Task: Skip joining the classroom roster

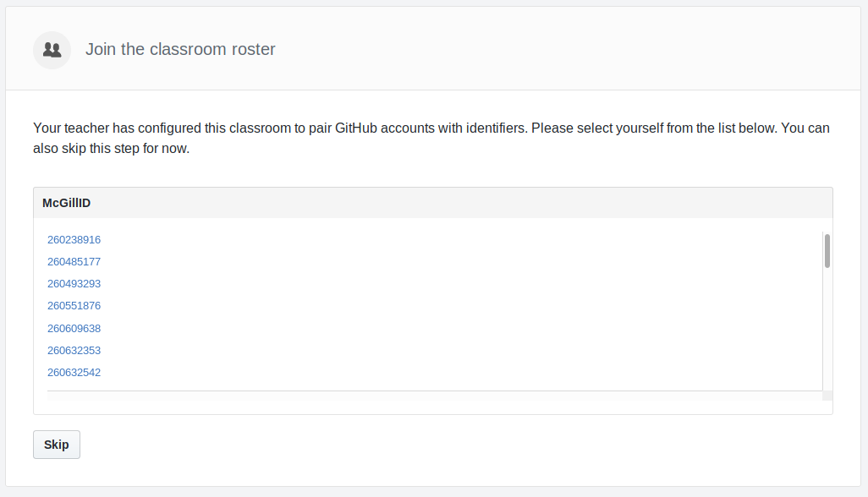Action: pyautogui.click(x=57, y=445)
